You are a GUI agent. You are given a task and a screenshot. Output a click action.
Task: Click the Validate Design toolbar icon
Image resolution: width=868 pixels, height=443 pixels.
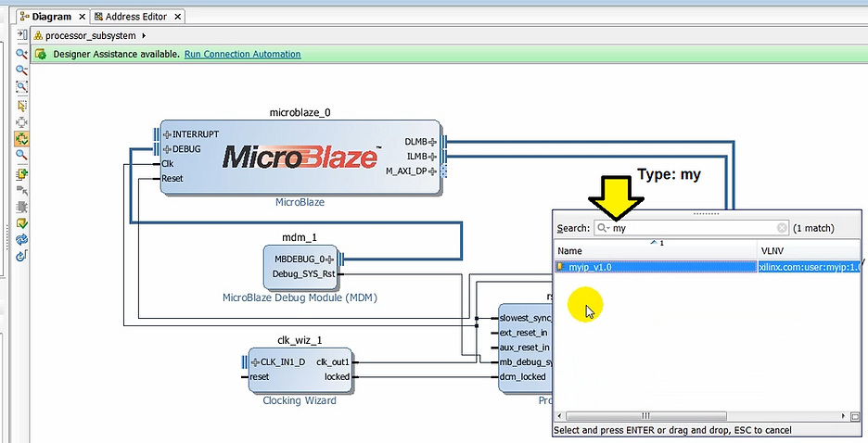tap(21, 223)
